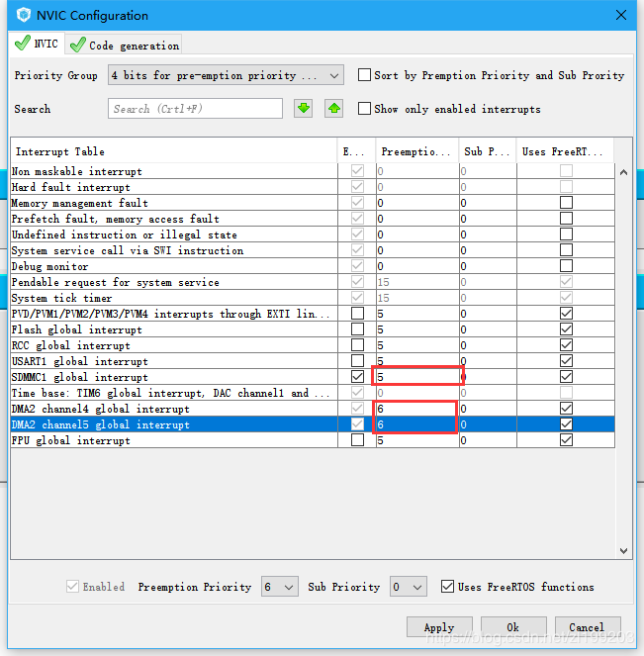Viewport: 644px width, 656px height.
Task: Confirm with the Ok button
Action: 513,626
